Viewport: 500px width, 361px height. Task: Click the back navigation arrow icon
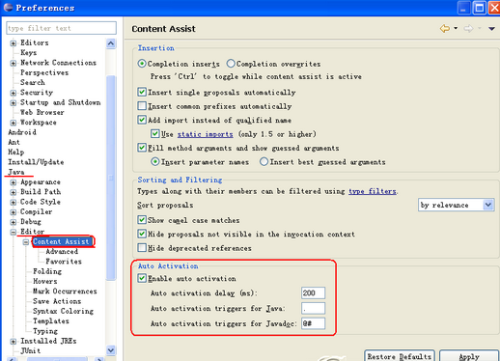coord(445,29)
